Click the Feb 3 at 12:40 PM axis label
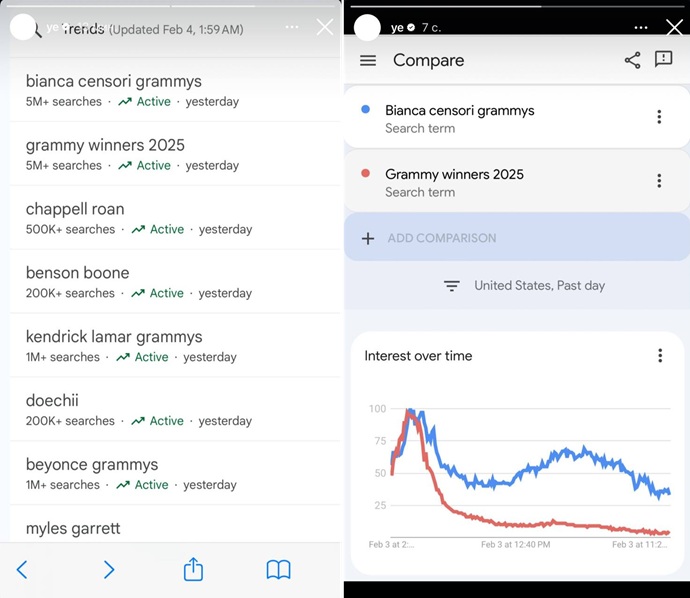Viewport: 690px width, 598px height. (x=515, y=545)
